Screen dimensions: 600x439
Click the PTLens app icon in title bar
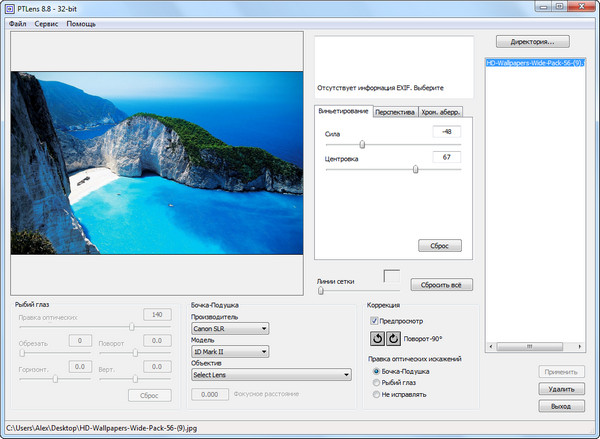pyautogui.click(x=10, y=8)
